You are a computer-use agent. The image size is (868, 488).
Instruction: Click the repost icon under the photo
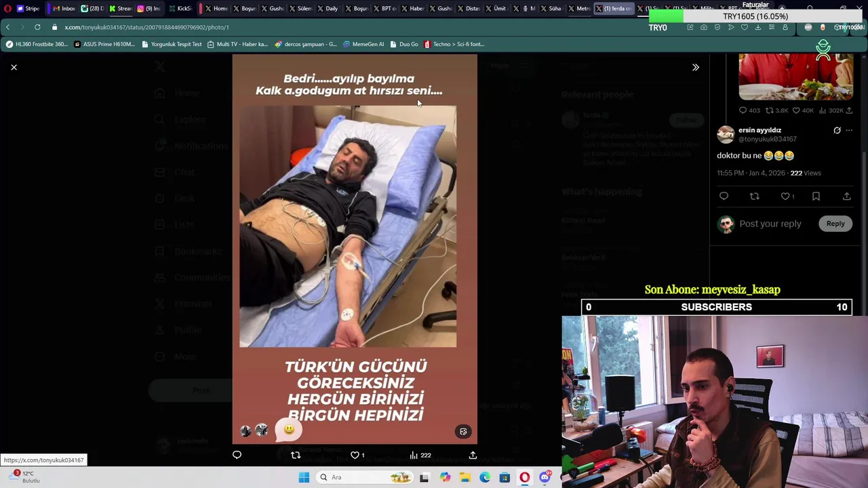(x=296, y=455)
